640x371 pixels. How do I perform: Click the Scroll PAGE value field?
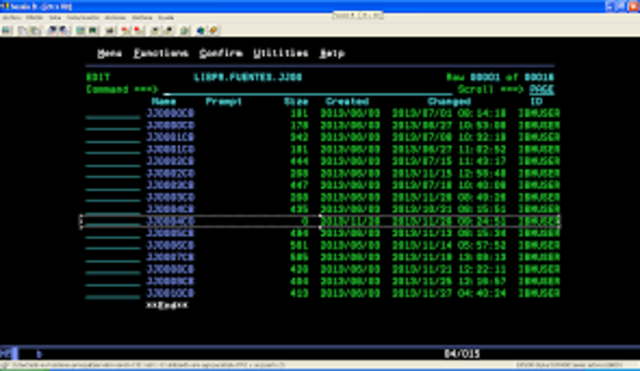tap(542, 89)
